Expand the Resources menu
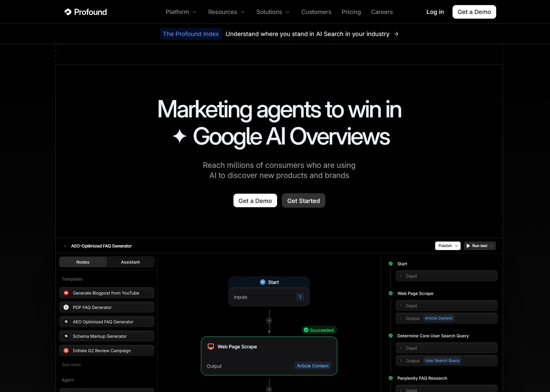Image resolution: width=550 pixels, height=392 pixels. pyautogui.click(x=226, y=12)
